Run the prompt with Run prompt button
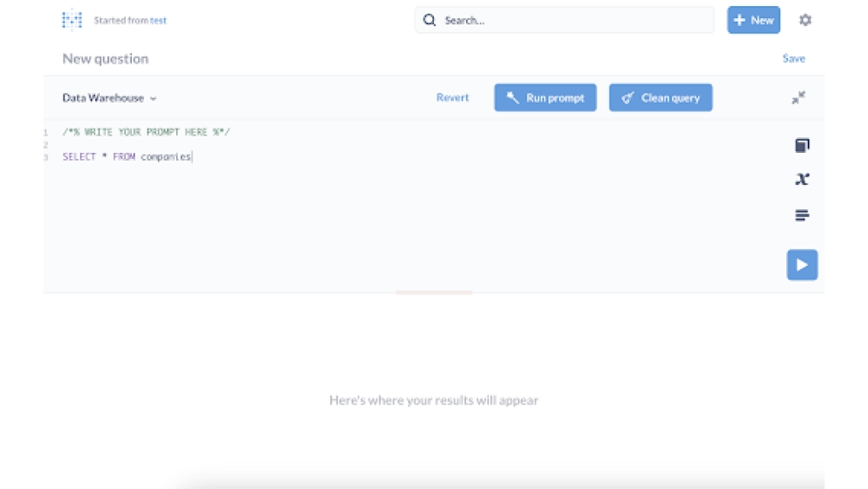Viewport: 868px width, 489px height. (x=545, y=98)
